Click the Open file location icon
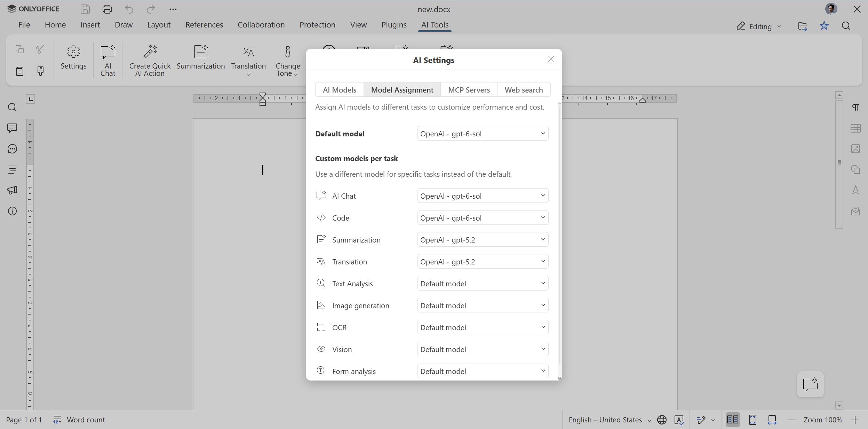 point(802,26)
